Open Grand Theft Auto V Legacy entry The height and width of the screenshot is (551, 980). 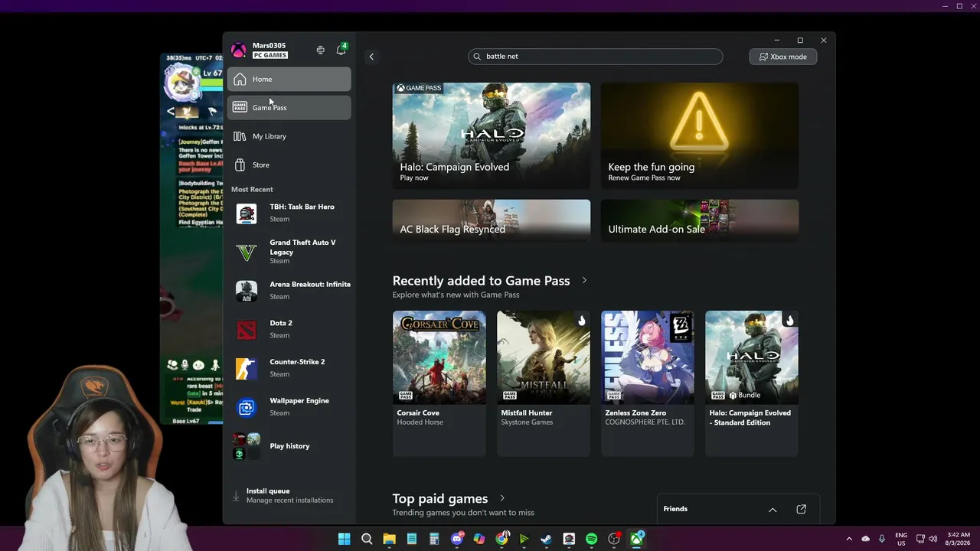click(291, 252)
